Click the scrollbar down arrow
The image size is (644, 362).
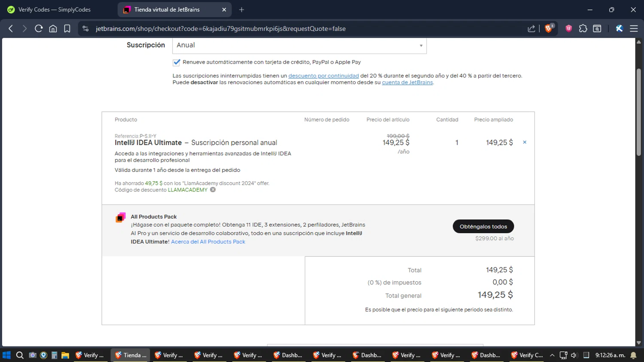coord(639,343)
